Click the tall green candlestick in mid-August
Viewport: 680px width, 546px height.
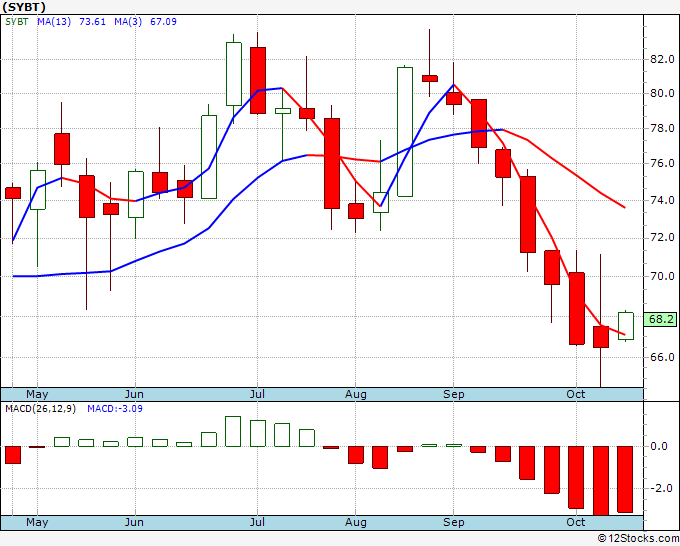[405, 131]
